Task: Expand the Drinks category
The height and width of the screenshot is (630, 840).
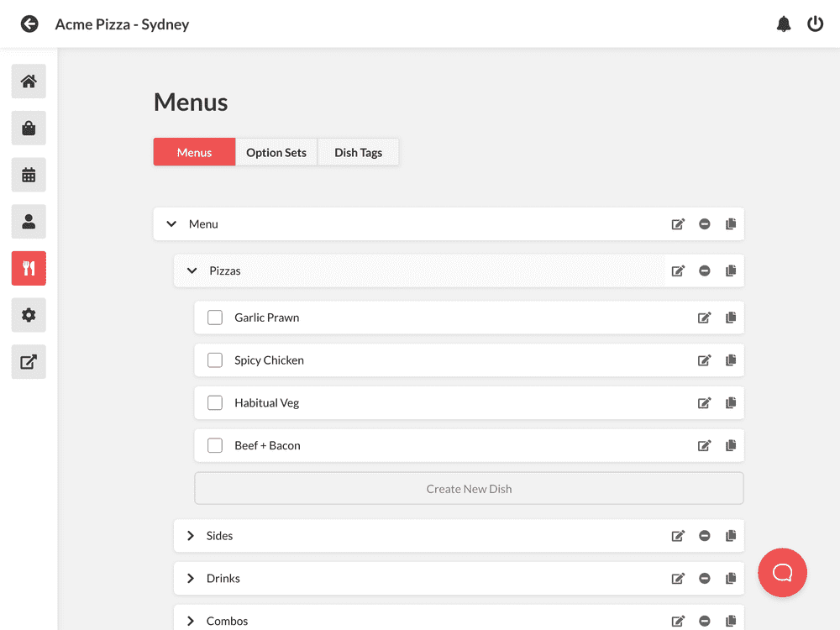Action: coord(191,579)
